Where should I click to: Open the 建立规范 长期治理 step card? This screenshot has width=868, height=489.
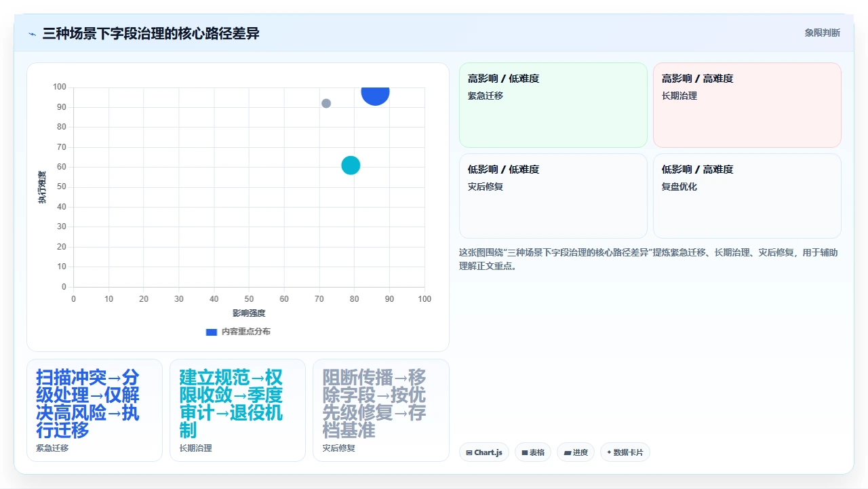pos(237,410)
